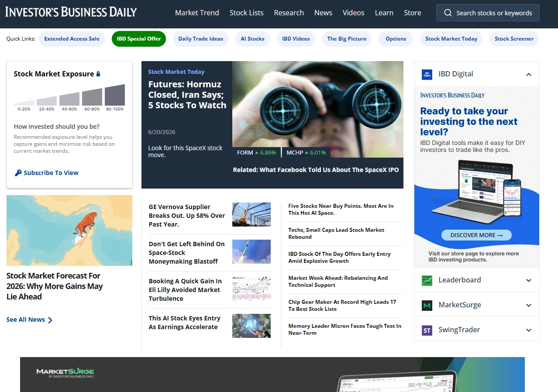This screenshot has height=392, width=558.
Task: Open the Learn menu
Action: tap(384, 13)
